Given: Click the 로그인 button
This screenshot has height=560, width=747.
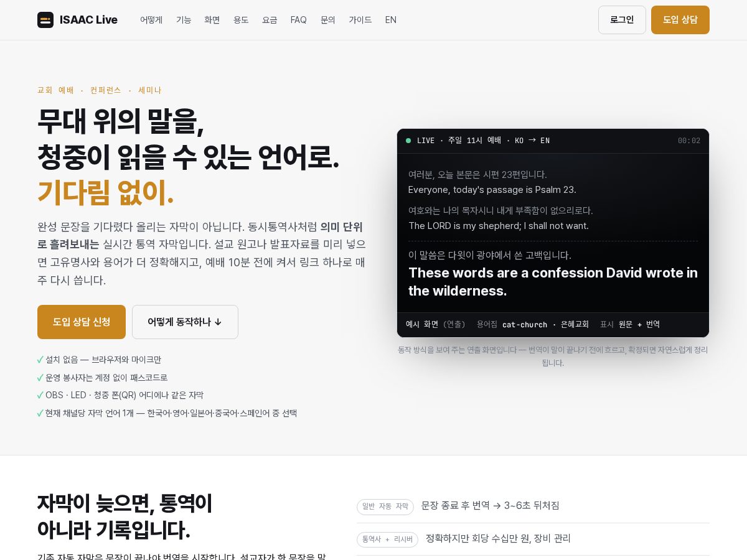Looking at the screenshot, I should (x=622, y=20).
